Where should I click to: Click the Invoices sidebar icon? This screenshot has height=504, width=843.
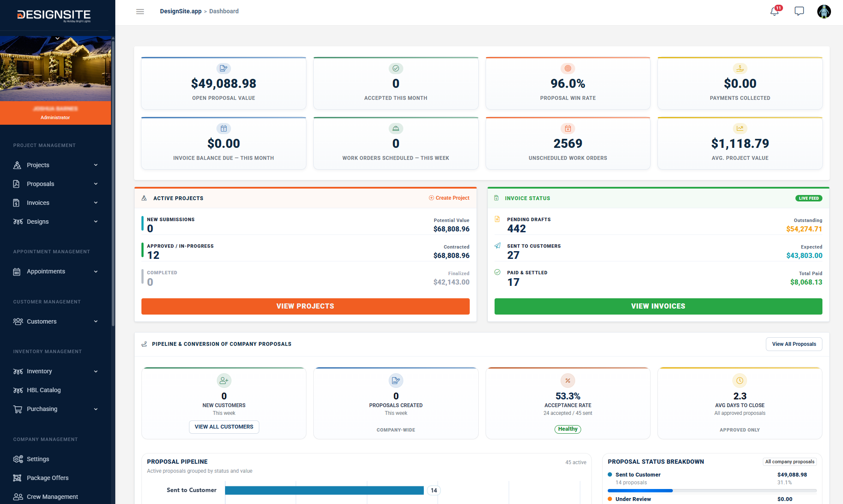(x=17, y=203)
